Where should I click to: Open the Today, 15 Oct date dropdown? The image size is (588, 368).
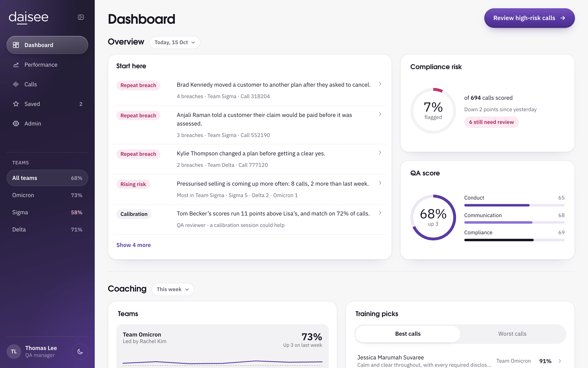pyautogui.click(x=175, y=42)
